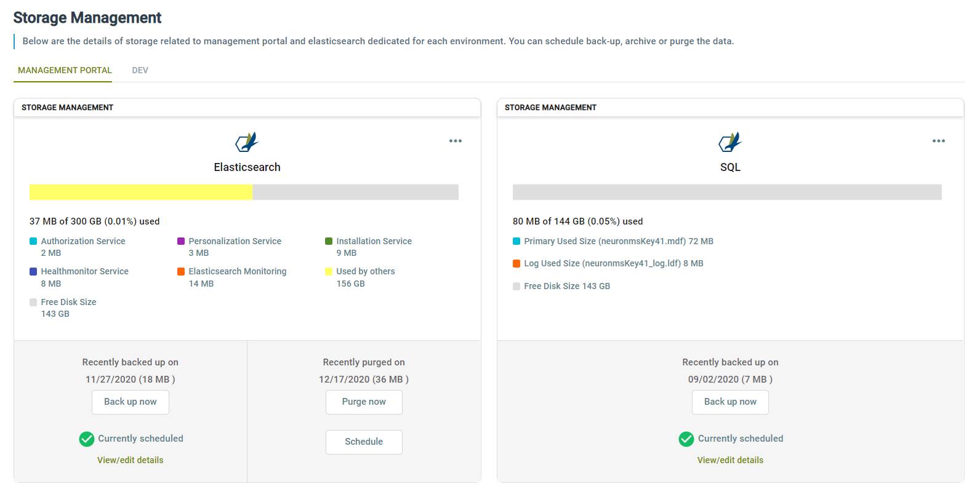Screen dimensions: 980x489
Task: Click green check icon under SQL backup
Action: (x=686, y=439)
